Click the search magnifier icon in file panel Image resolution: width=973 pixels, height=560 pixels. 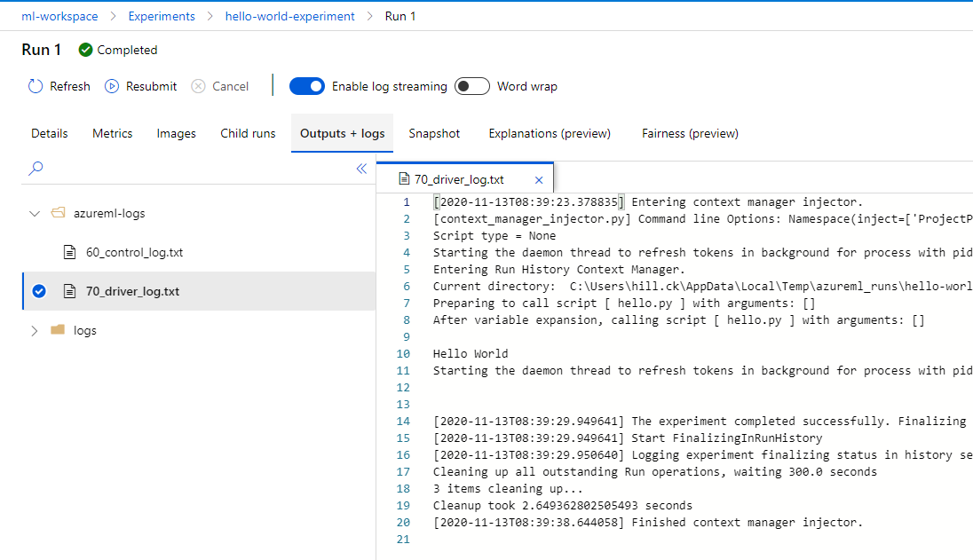point(36,168)
